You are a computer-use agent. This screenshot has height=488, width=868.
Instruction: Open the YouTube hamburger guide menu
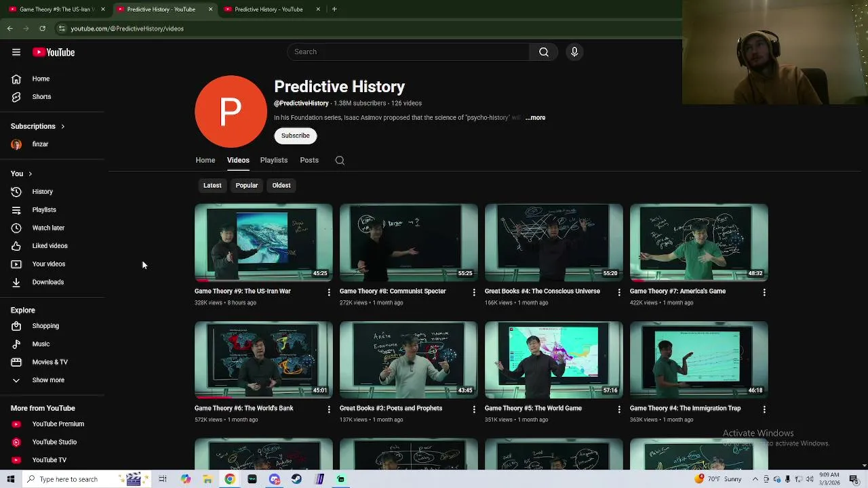16,52
